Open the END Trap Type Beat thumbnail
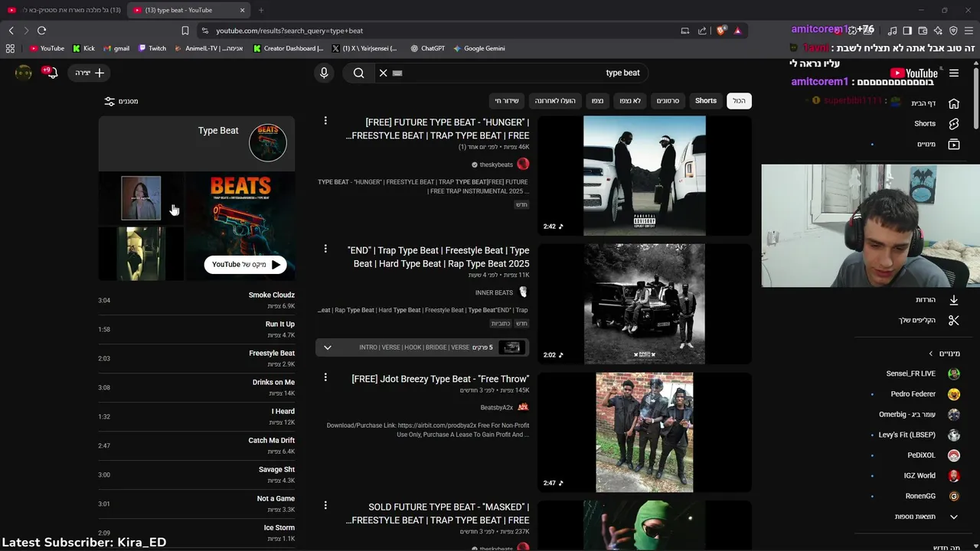Image resolution: width=980 pixels, height=551 pixels. pos(645,304)
